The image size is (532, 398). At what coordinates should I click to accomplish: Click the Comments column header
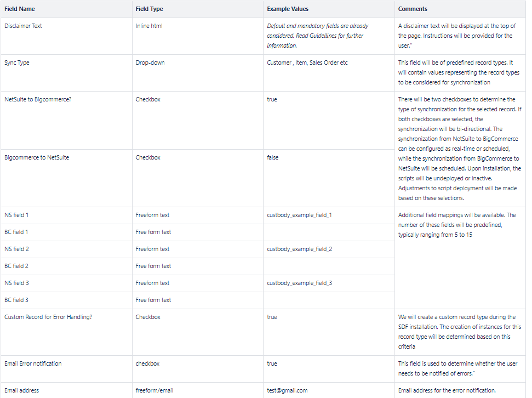[x=413, y=9]
